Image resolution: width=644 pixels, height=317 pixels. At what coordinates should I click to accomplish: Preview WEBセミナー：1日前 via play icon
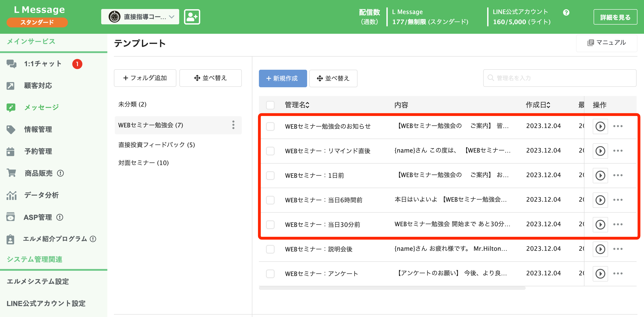coord(600,175)
